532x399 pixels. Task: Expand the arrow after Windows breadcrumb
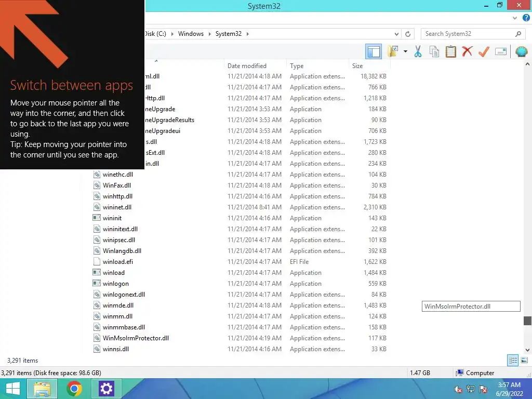[209, 34]
